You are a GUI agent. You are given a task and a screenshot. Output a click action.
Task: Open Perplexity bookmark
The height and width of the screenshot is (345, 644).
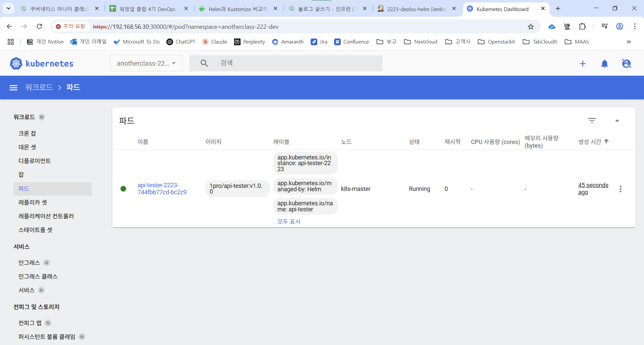click(x=250, y=42)
